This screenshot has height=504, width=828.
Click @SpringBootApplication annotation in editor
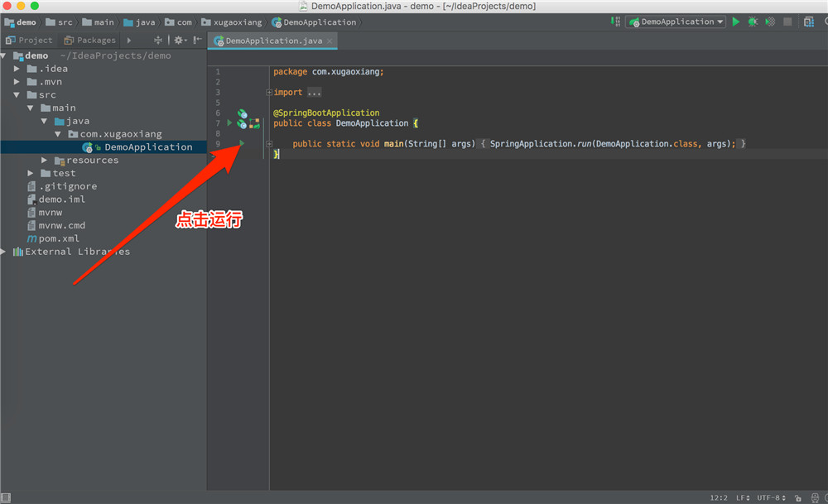point(326,113)
